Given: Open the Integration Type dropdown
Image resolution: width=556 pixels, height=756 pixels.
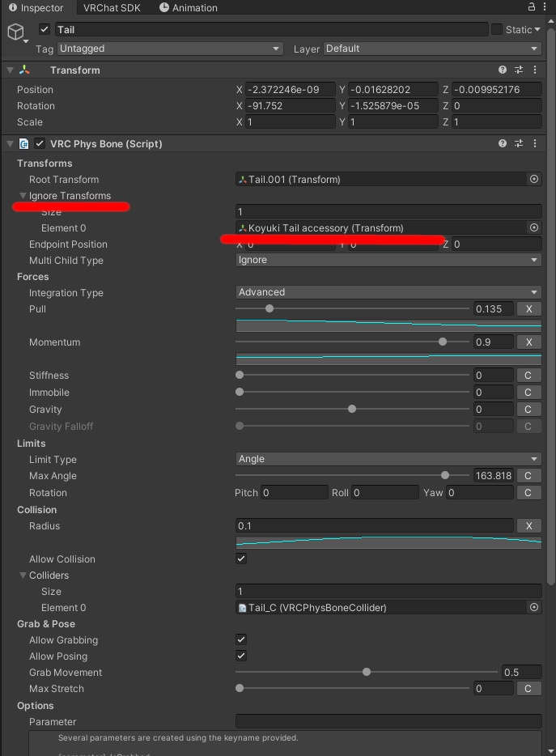Looking at the screenshot, I should coord(388,292).
